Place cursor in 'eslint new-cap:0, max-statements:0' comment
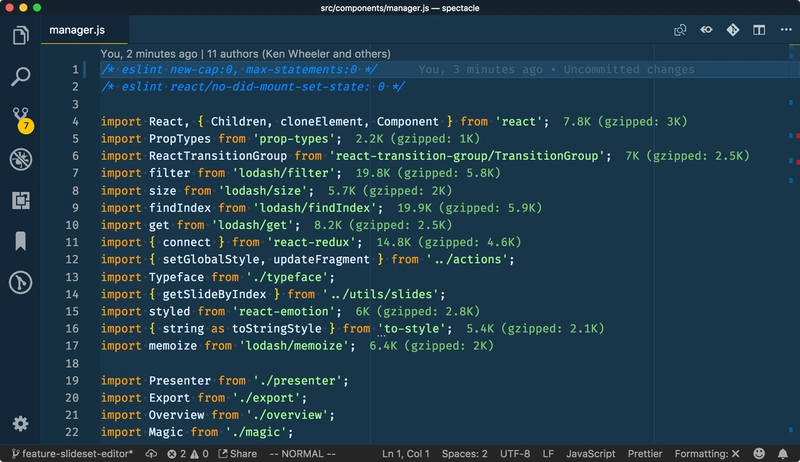Viewport: 800px width, 462px height. tap(239, 69)
